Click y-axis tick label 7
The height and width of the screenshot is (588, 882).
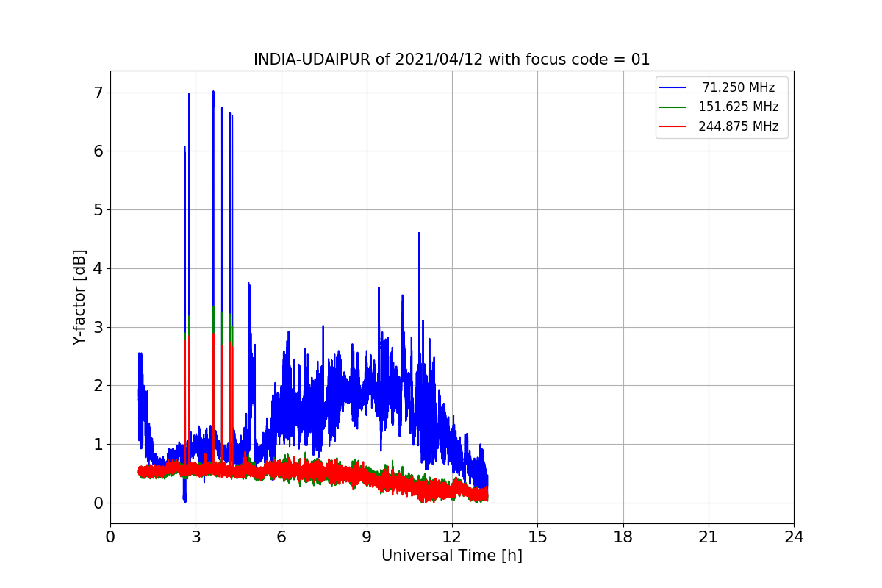tap(98, 93)
